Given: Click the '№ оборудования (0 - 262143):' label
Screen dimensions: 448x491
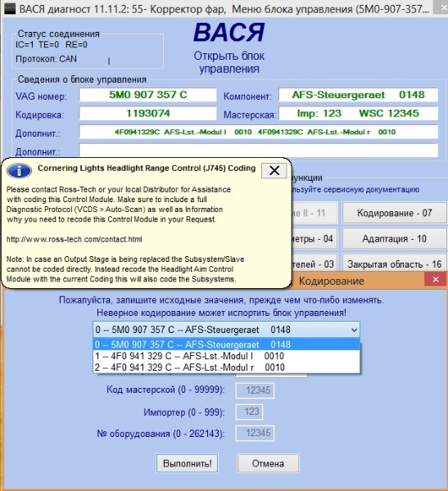Looking at the screenshot, I should [x=161, y=434].
